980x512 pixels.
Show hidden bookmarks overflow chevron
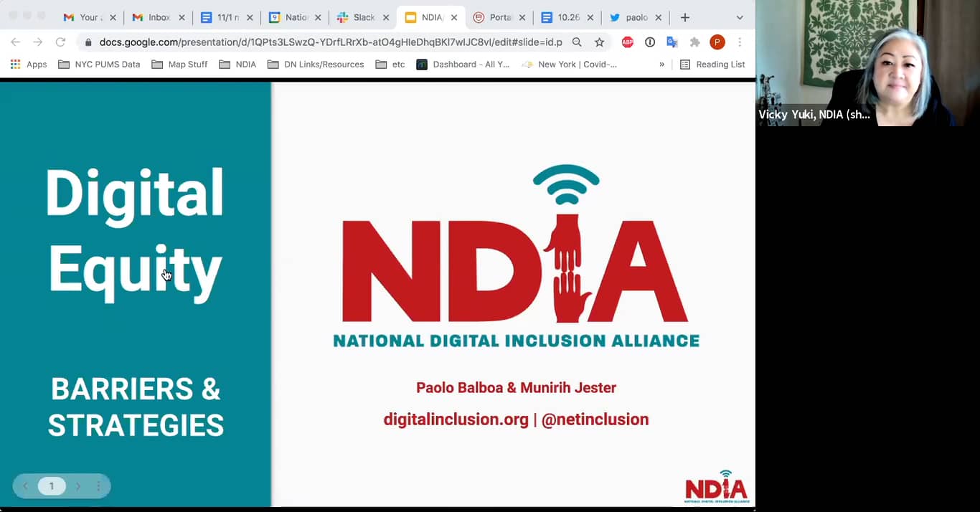(x=661, y=65)
